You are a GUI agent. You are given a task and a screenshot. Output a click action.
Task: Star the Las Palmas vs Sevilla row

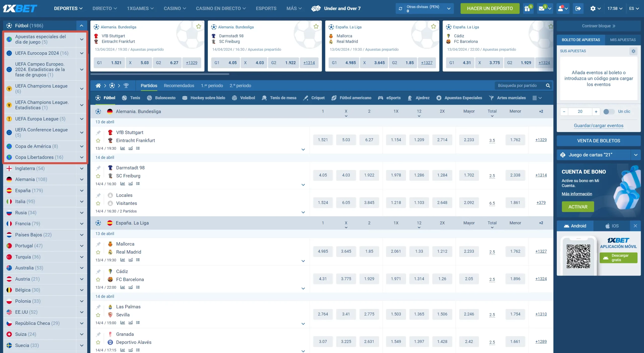coord(98,315)
